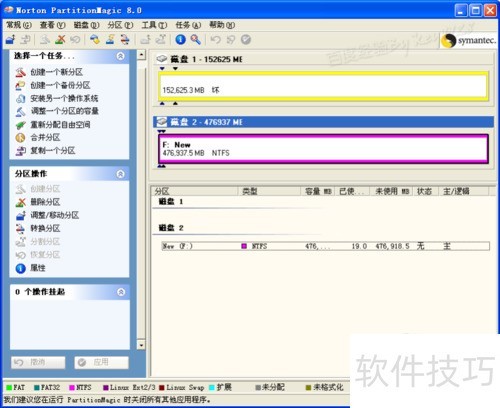Open 属性 info item in sidebar
500x408 pixels.
pos(38,268)
